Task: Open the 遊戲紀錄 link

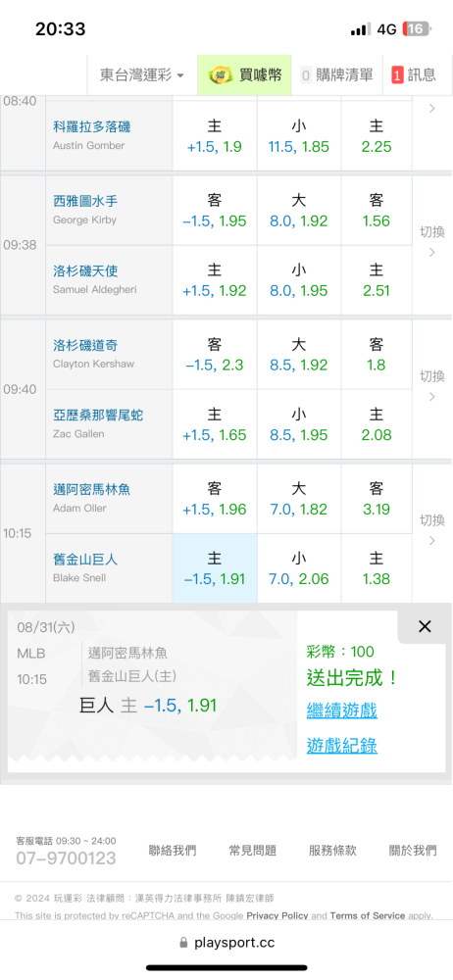Action: click(x=341, y=745)
